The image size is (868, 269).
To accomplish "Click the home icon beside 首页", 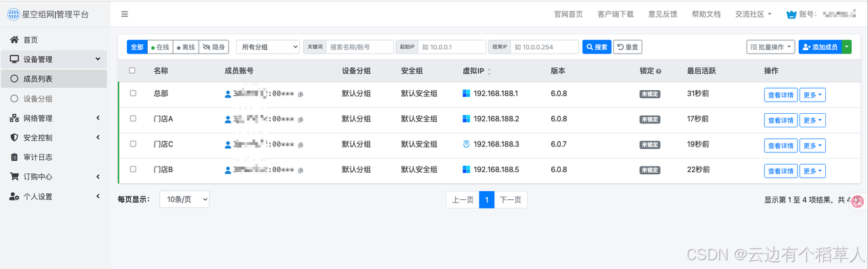I will coord(14,40).
